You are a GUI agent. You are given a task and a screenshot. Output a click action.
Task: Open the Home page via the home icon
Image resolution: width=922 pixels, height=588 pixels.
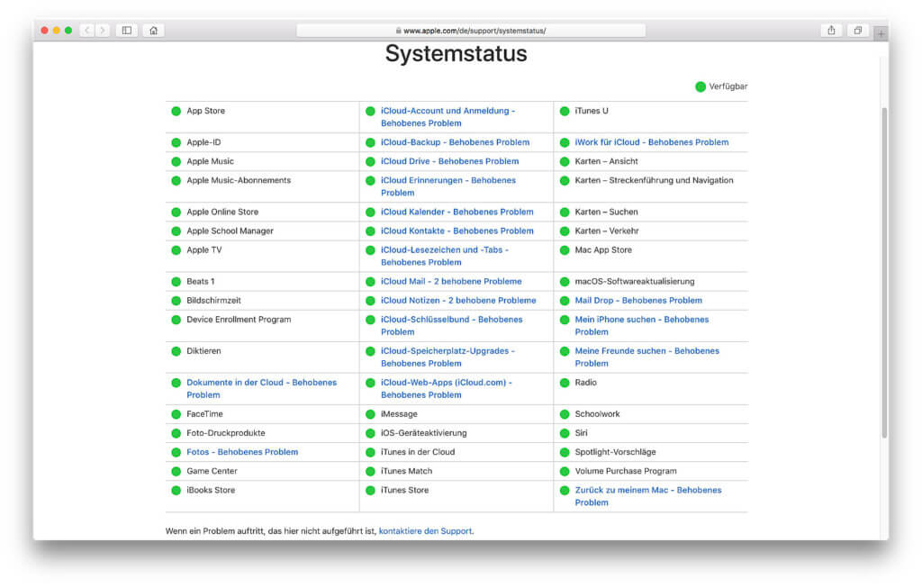pyautogui.click(x=153, y=30)
